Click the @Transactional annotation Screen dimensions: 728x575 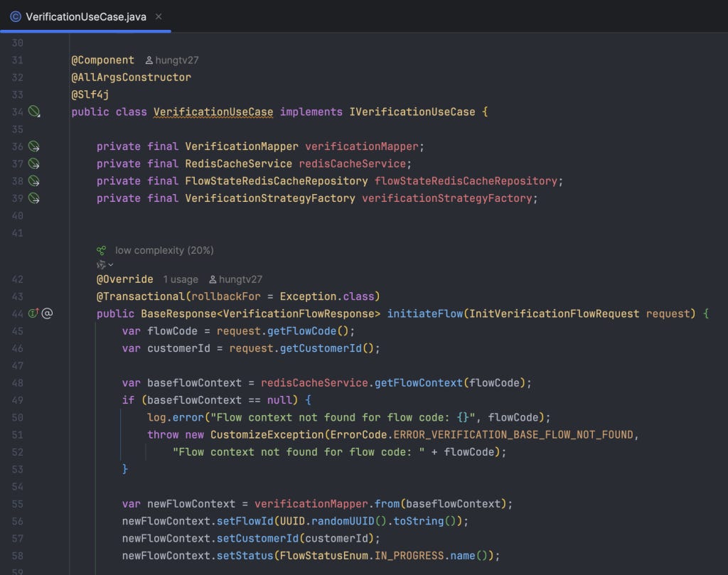pyautogui.click(x=140, y=296)
